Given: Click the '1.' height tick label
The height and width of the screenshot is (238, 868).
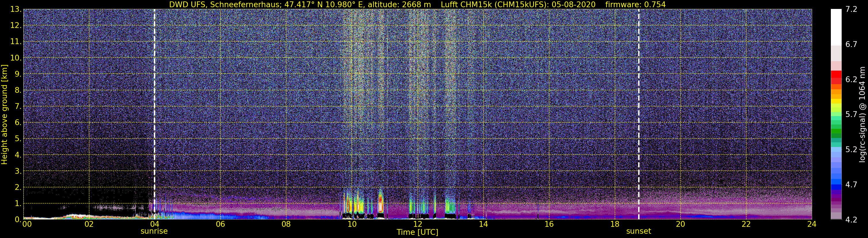Looking at the screenshot, I should [18, 204].
